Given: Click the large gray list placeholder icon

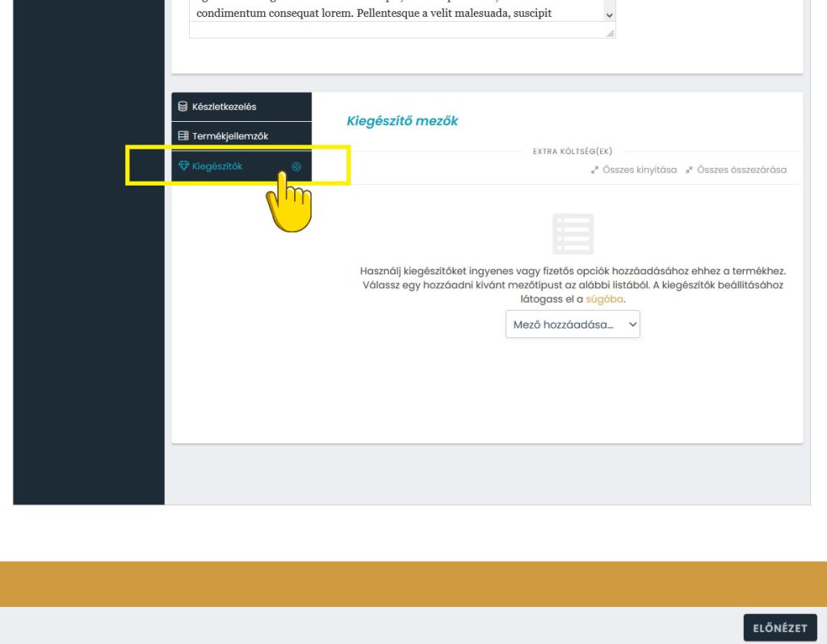Looking at the screenshot, I should point(573,234).
